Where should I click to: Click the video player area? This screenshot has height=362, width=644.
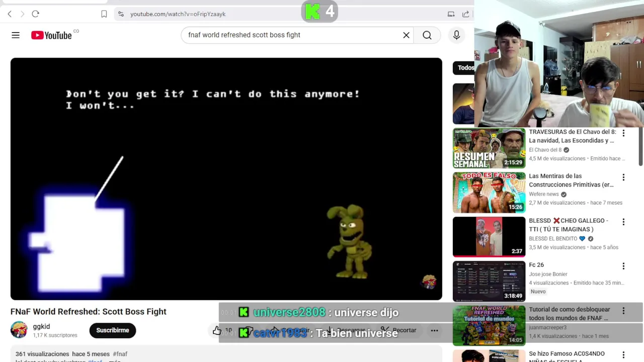(226, 179)
